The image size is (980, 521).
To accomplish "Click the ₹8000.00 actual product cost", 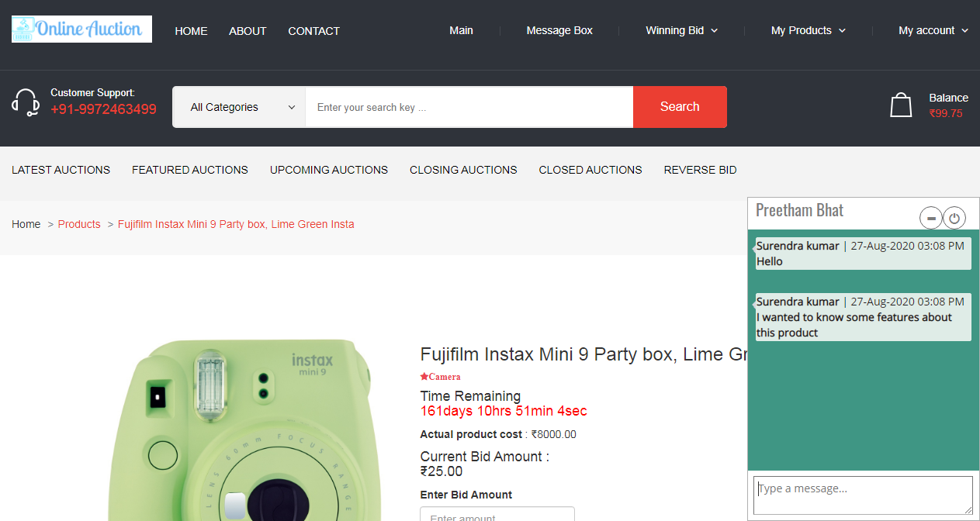I will [x=554, y=434].
